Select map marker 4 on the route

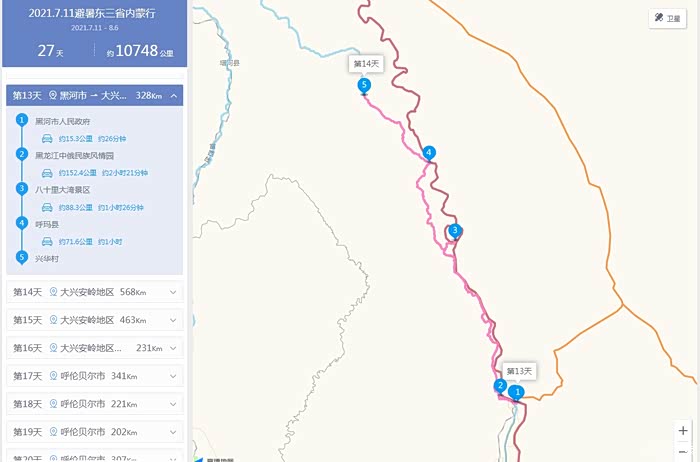click(x=429, y=153)
